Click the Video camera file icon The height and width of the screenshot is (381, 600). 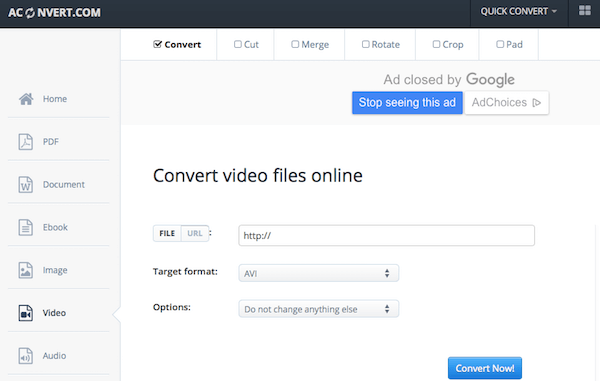click(26, 313)
